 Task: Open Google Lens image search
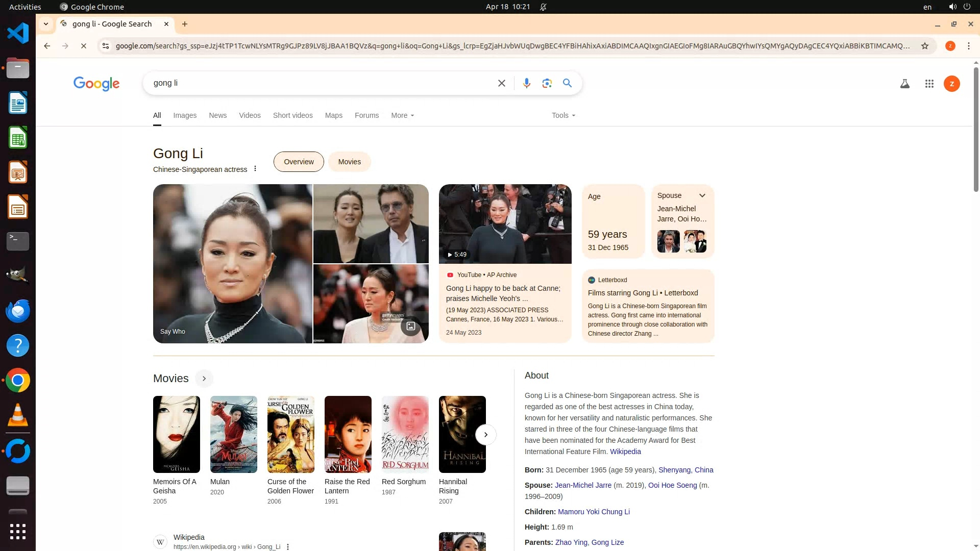(x=547, y=83)
